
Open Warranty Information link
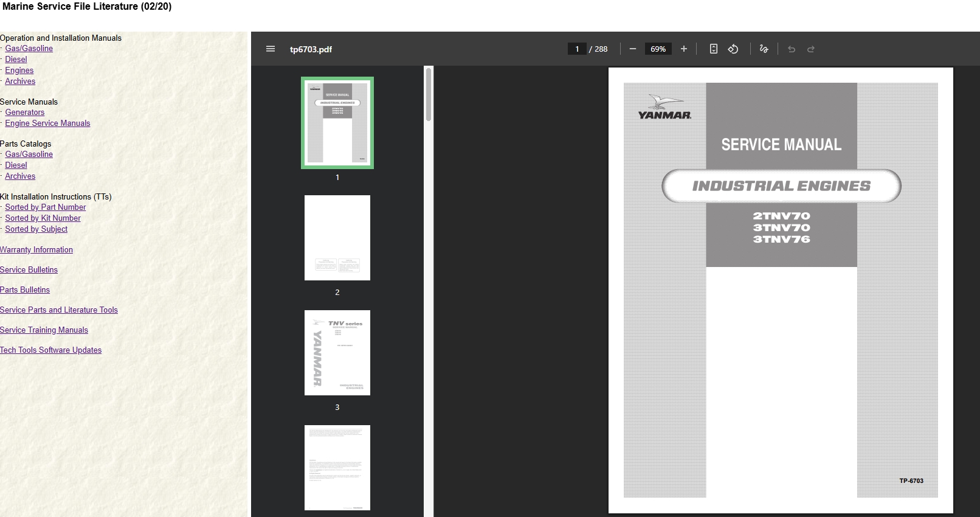[36, 250]
